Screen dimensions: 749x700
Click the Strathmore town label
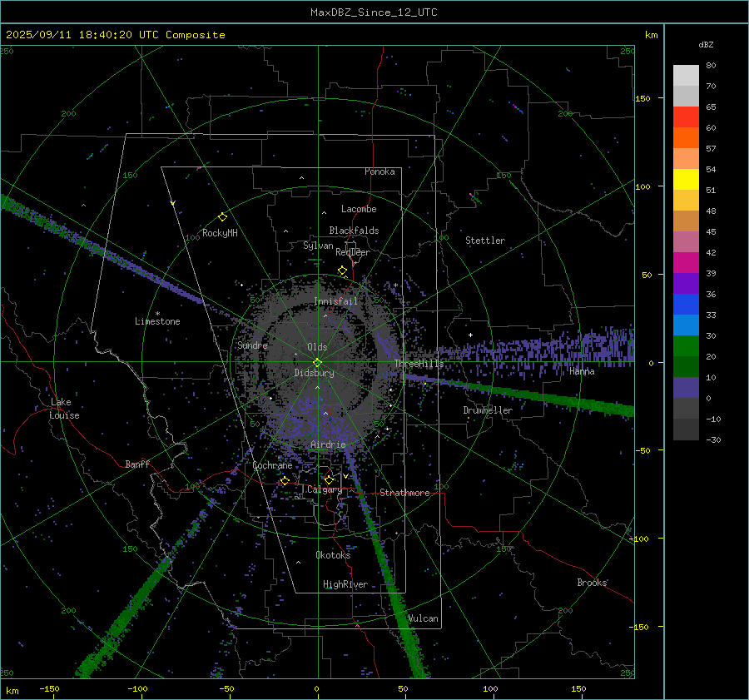(x=404, y=493)
